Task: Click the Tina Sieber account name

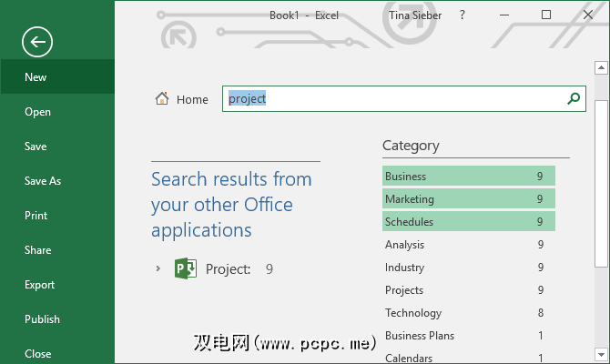Action: pyautogui.click(x=414, y=15)
